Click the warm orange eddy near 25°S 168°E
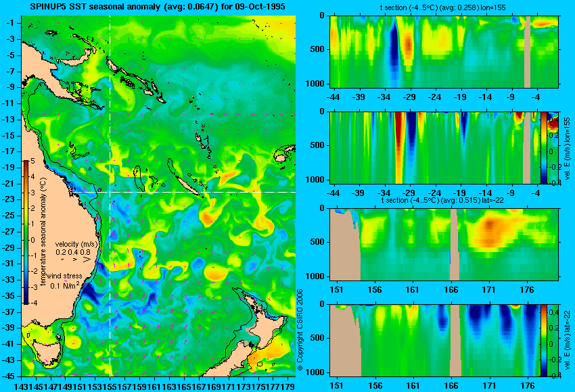575x392 pixels. [x=208, y=216]
